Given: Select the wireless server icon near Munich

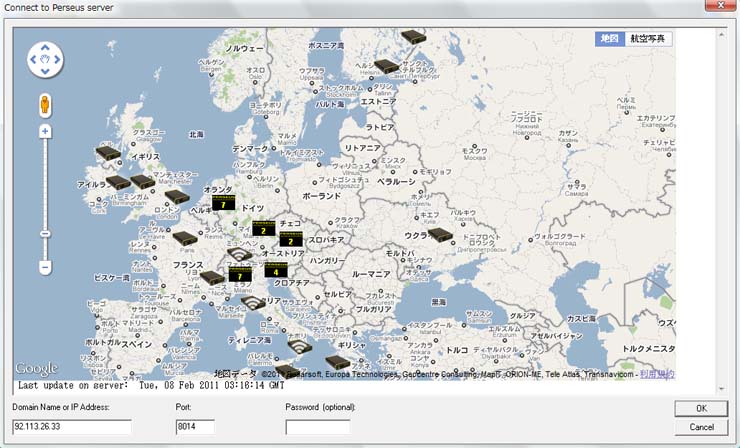Looking at the screenshot, I should [239, 254].
